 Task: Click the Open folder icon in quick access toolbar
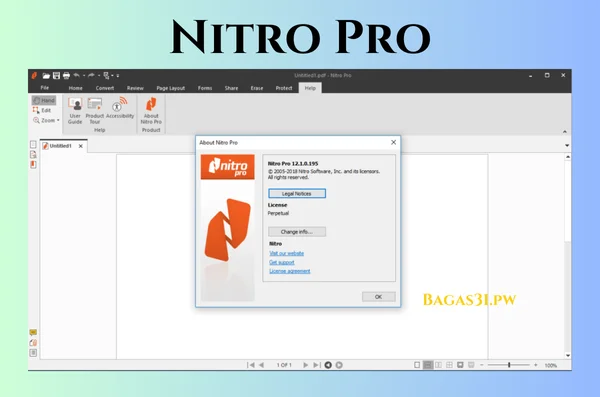point(46,75)
